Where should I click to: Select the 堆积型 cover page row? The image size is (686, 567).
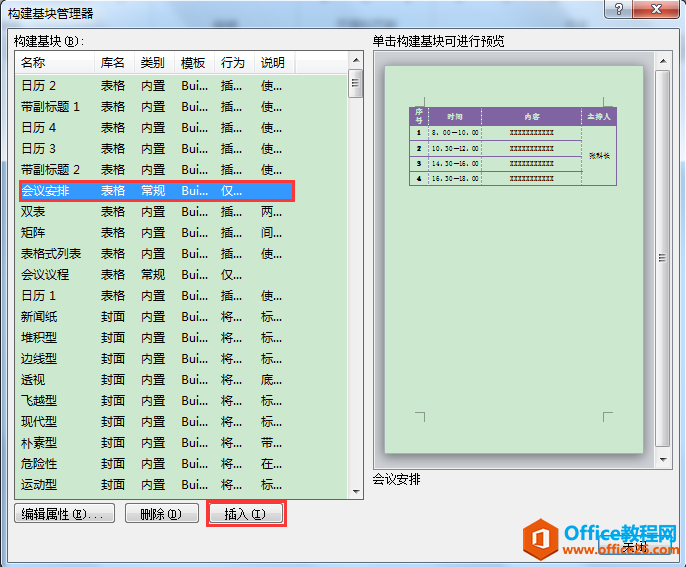pos(158,338)
